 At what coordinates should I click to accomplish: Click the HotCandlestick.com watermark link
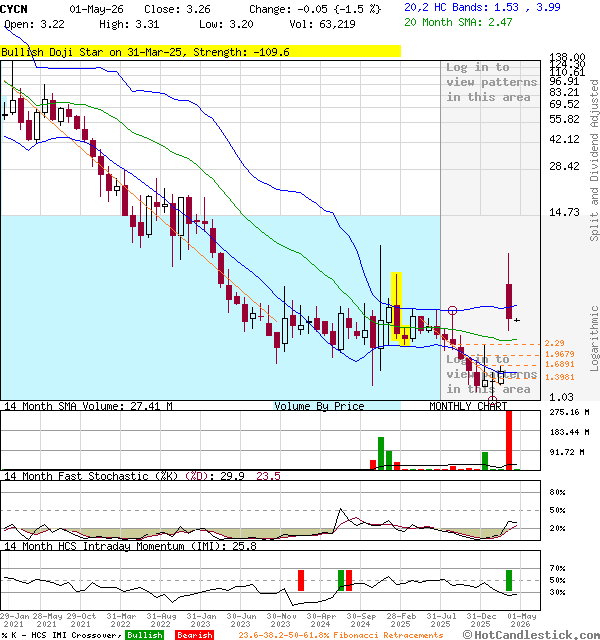(x=532, y=635)
